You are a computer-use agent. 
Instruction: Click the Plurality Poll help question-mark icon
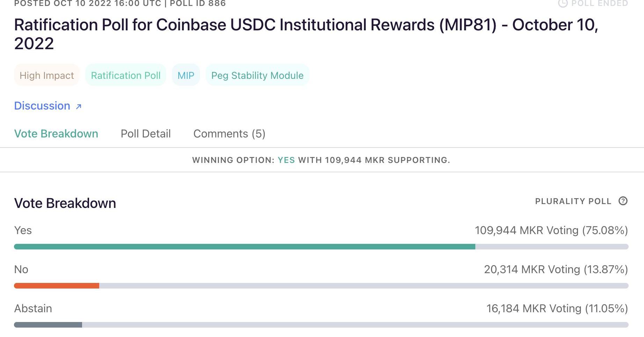pyautogui.click(x=623, y=201)
